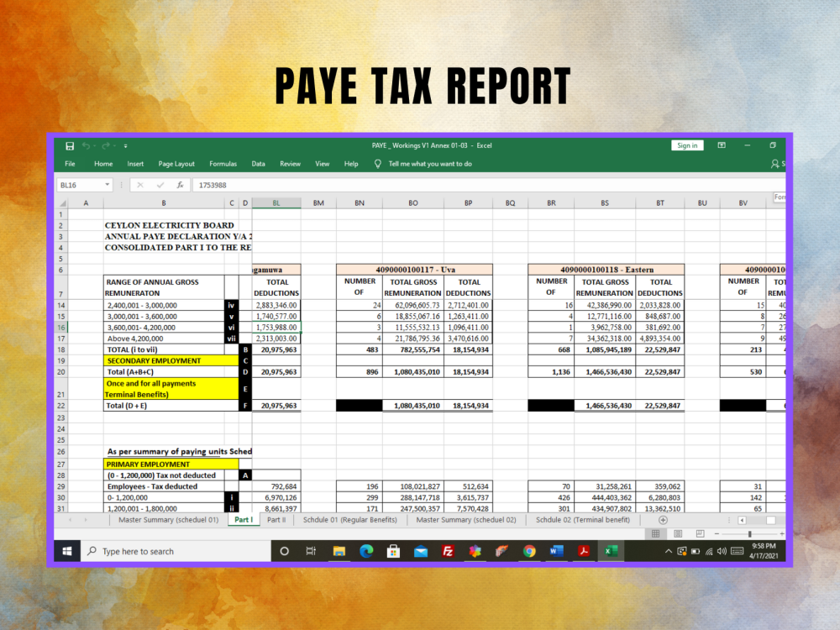Click the Cancel X formula icon
840x630 pixels.
139,185
